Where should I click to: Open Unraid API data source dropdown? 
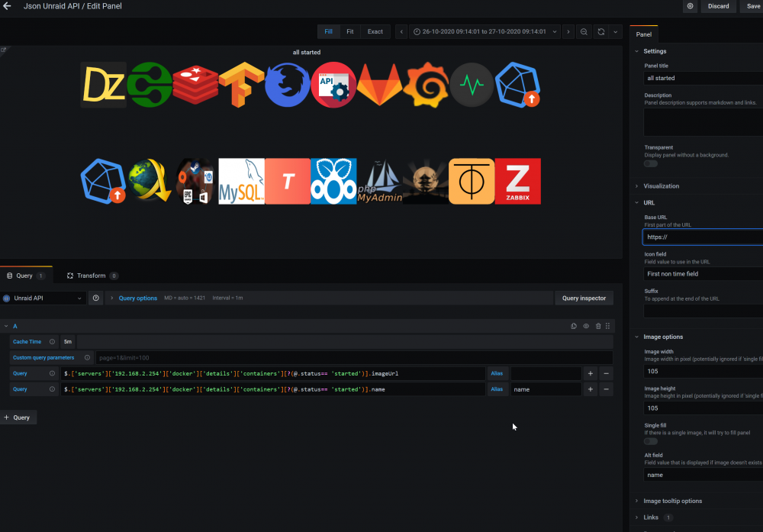coord(43,298)
